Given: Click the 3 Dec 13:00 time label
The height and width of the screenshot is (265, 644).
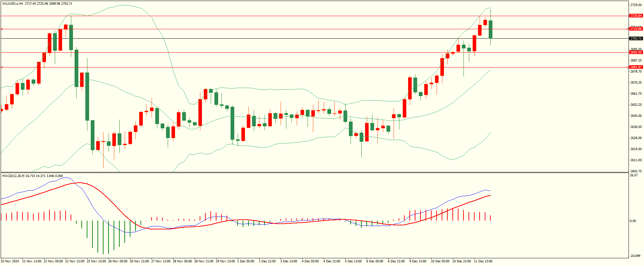Looking at the screenshot, I should tap(289, 261).
